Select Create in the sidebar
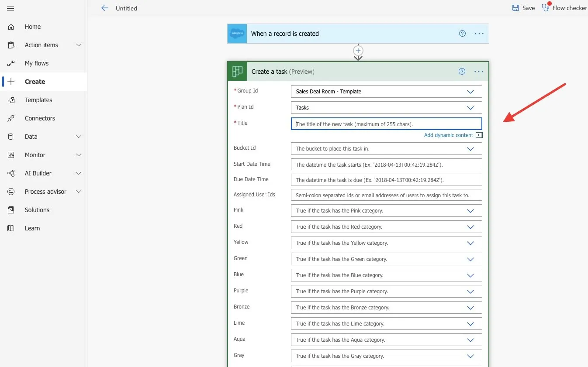This screenshot has width=588, height=367. [x=35, y=82]
